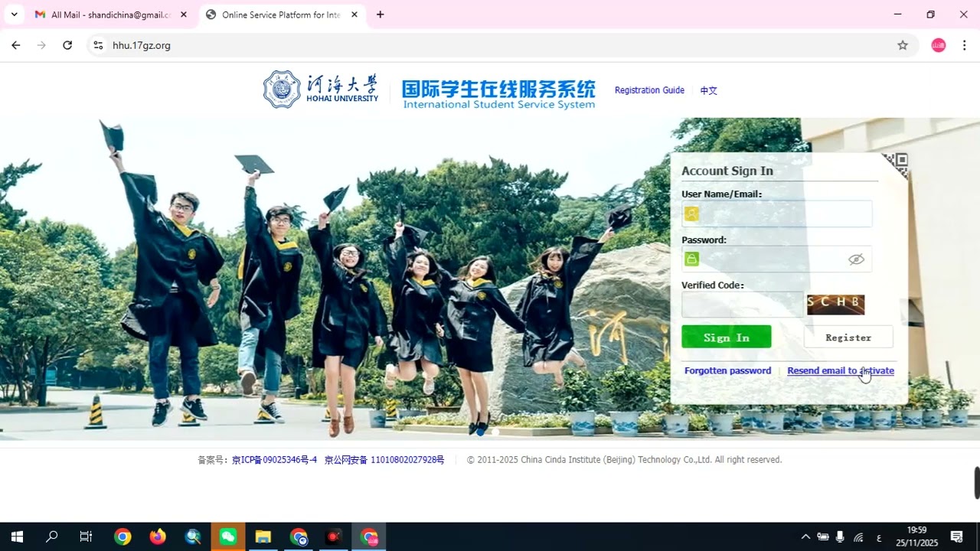Select the blue active carousel dot

click(x=481, y=432)
